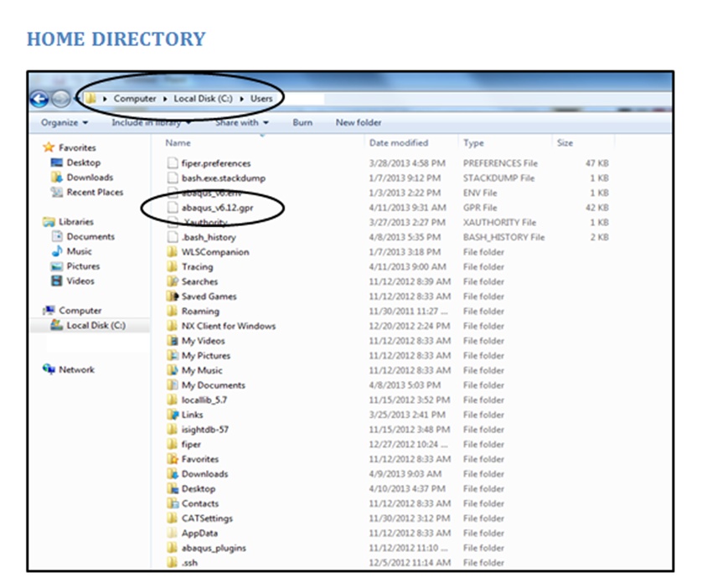The image size is (702, 588).
Task: Select abaqus_plugins folder name
Action: [214, 548]
